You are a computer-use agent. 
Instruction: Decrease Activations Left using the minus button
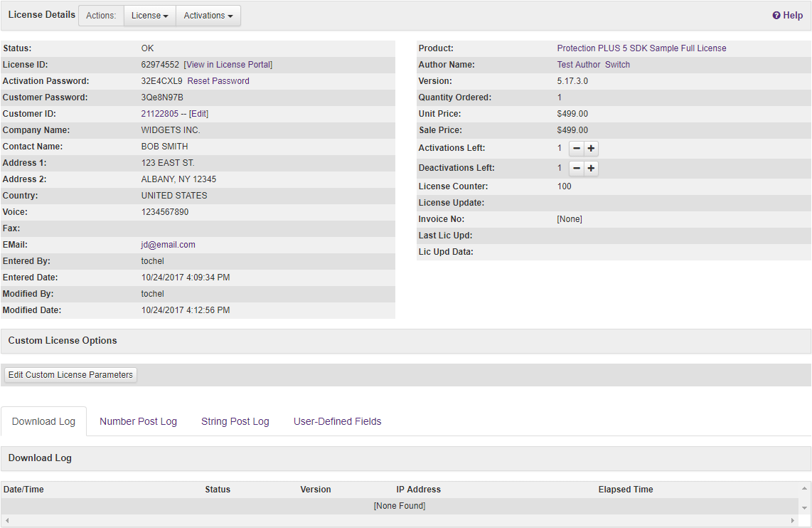click(576, 149)
